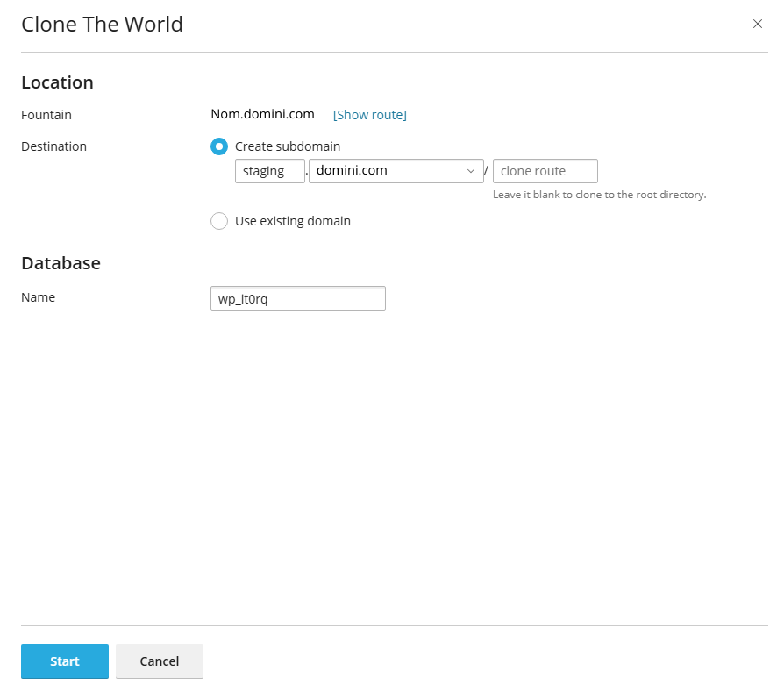Click the Show route link
Screen dimensions: 784x700
click(x=369, y=115)
